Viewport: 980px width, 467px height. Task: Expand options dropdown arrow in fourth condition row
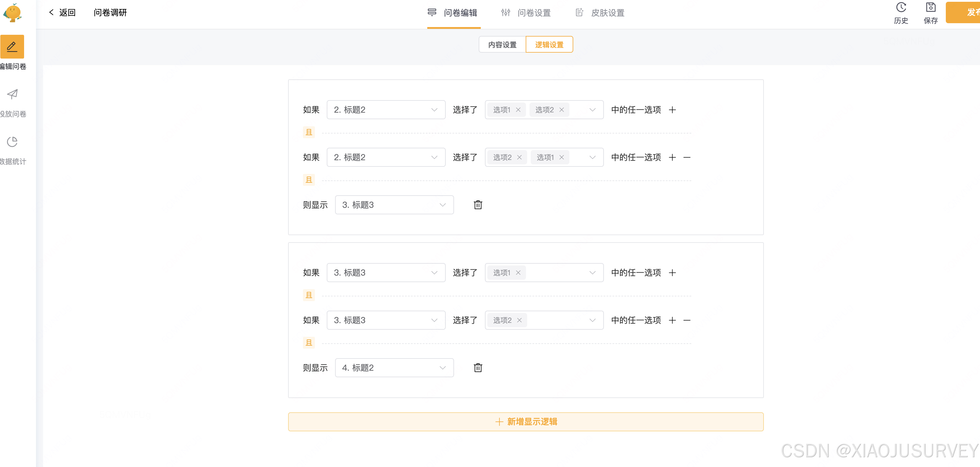pos(592,320)
